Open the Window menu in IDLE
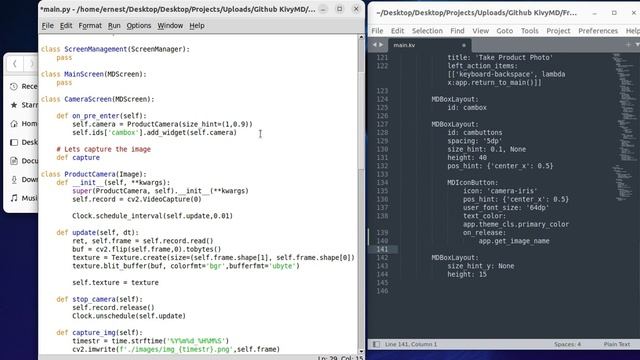Screen dimensions: 640x360 [x=170, y=26]
